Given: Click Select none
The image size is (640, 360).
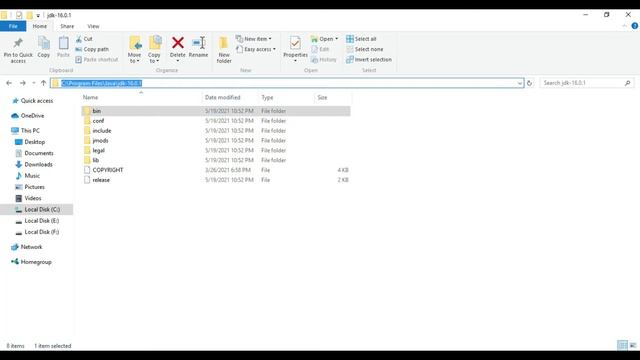Looking at the screenshot, I should (364, 49).
